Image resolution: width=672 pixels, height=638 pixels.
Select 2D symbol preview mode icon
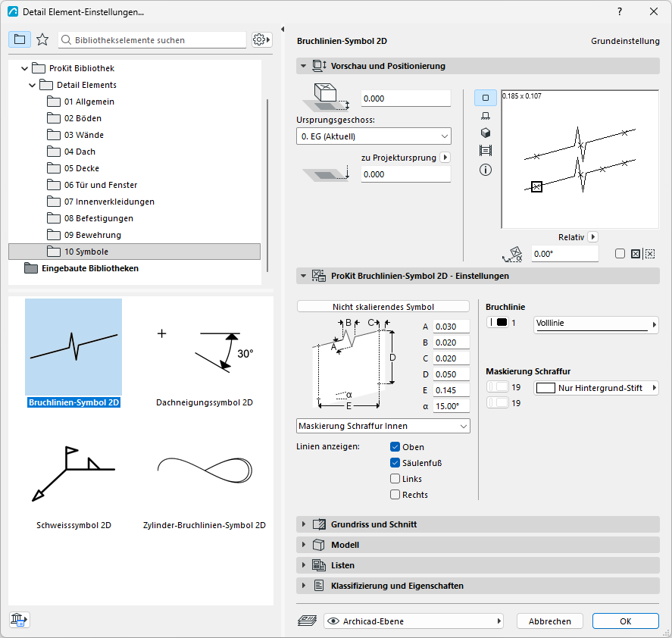[485, 98]
